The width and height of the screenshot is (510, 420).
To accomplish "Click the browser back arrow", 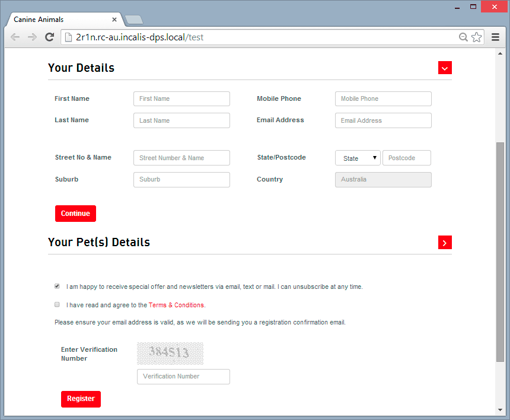I will (15, 37).
